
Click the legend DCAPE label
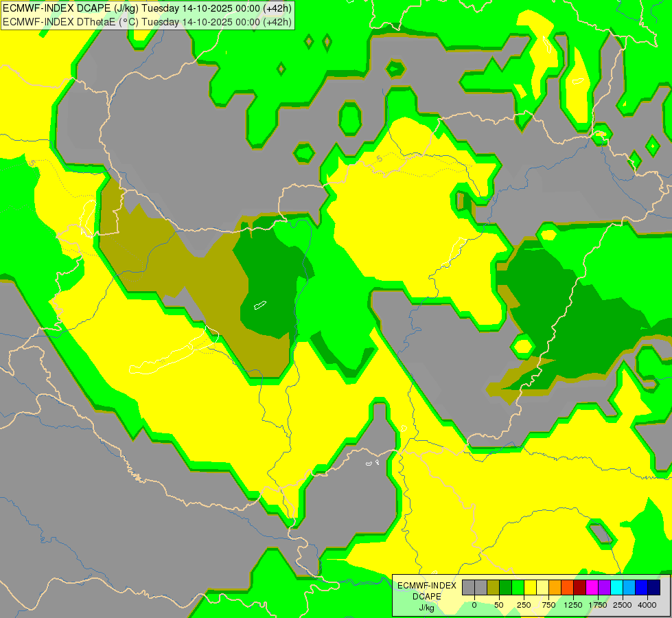click(x=427, y=597)
